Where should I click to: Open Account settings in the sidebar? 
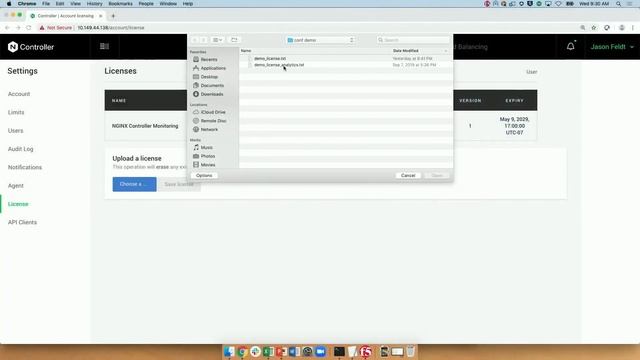coord(19,94)
